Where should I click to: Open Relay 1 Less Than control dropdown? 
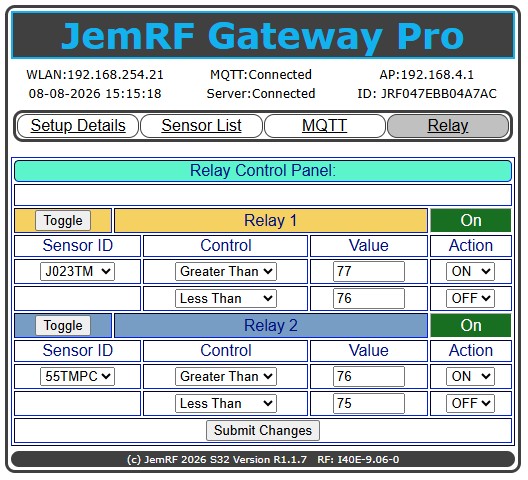[226, 298]
